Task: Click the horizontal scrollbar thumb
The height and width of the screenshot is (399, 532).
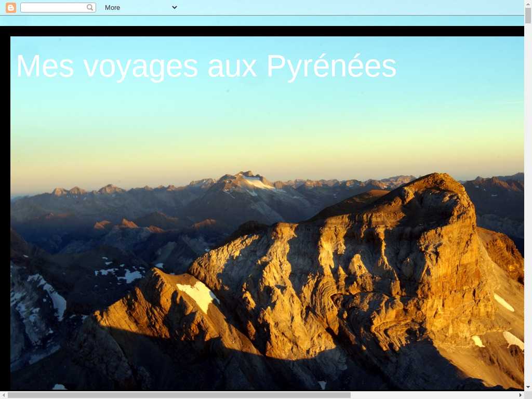Action: tap(179, 395)
